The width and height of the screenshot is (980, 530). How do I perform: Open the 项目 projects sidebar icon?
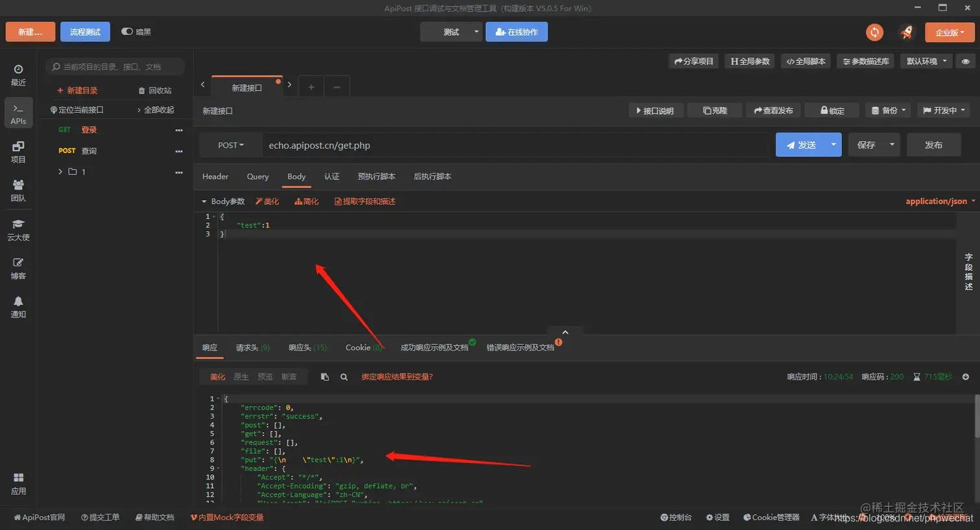coord(18,152)
